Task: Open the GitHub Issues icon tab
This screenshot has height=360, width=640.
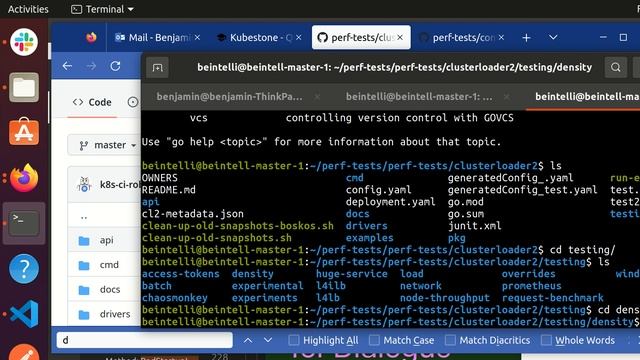Action: coord(133,102)
